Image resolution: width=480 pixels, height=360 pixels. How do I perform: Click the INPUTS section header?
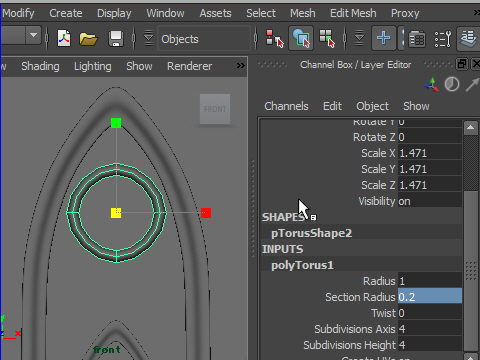coord(282,249)
